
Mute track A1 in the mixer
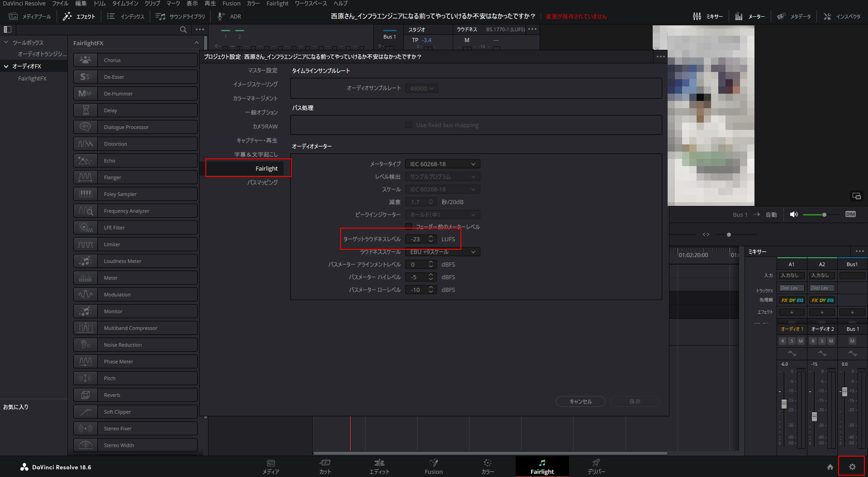801,341
